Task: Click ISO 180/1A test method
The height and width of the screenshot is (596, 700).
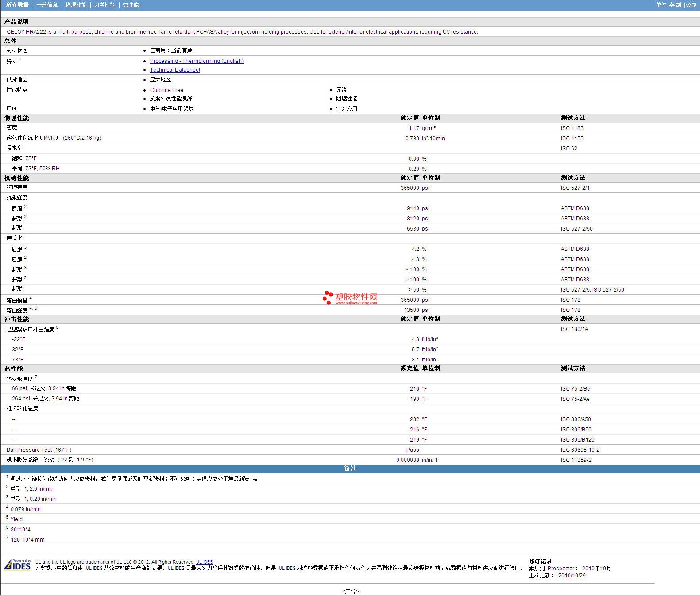Action: pos(574,329)
